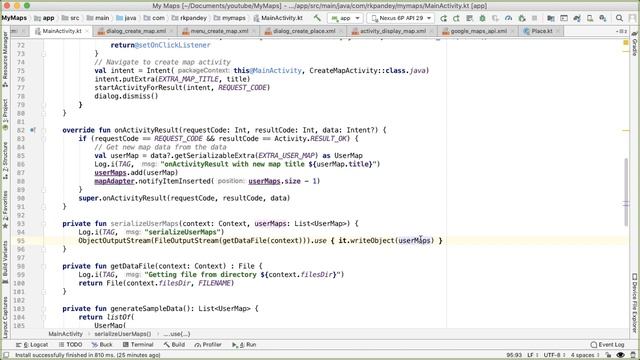Collapse the serializeUserMaps function fold marker

click(44, 224)
